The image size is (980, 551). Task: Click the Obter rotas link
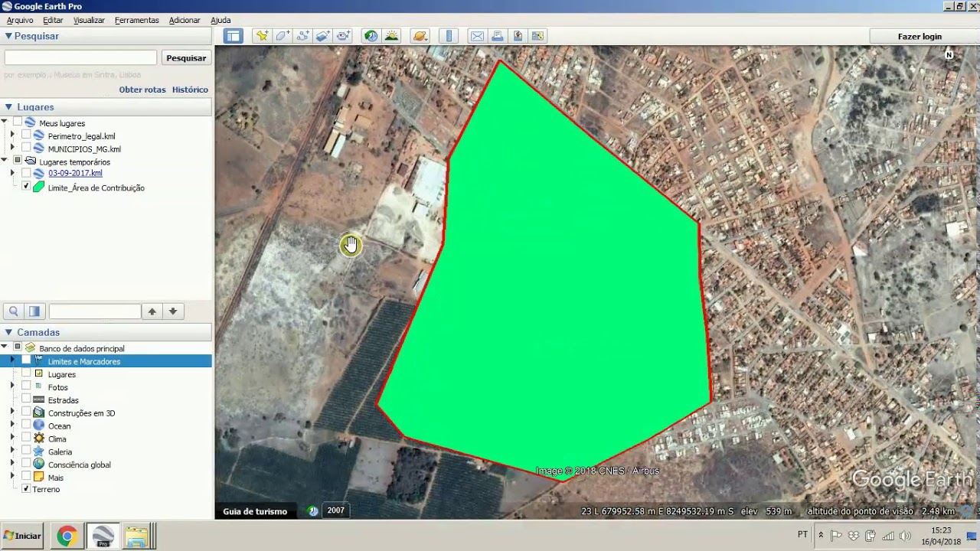[x=142, y=90]
